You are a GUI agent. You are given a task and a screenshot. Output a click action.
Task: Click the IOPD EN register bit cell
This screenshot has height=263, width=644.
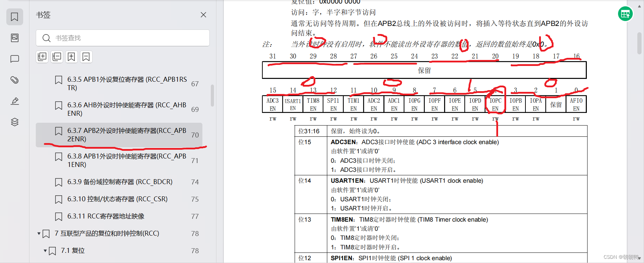point(475,104)
